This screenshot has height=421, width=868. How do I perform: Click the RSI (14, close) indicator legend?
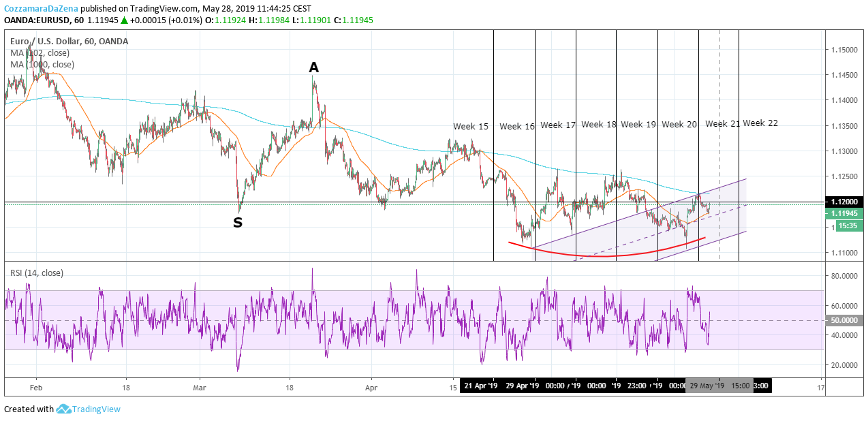click(37, 273)
